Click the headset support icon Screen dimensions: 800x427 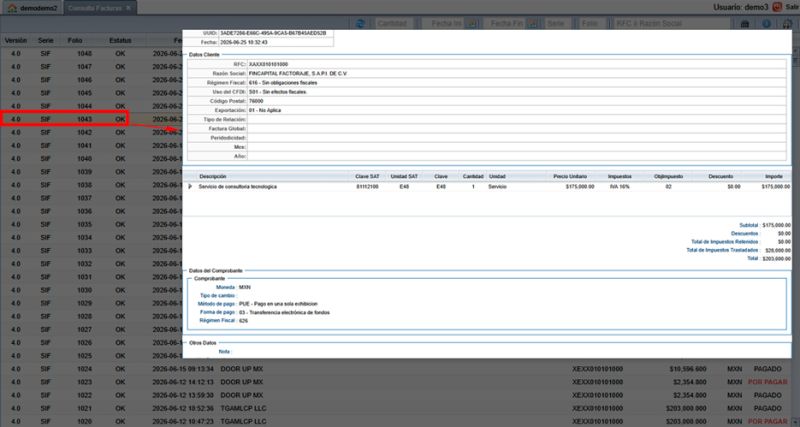[788, 23]
